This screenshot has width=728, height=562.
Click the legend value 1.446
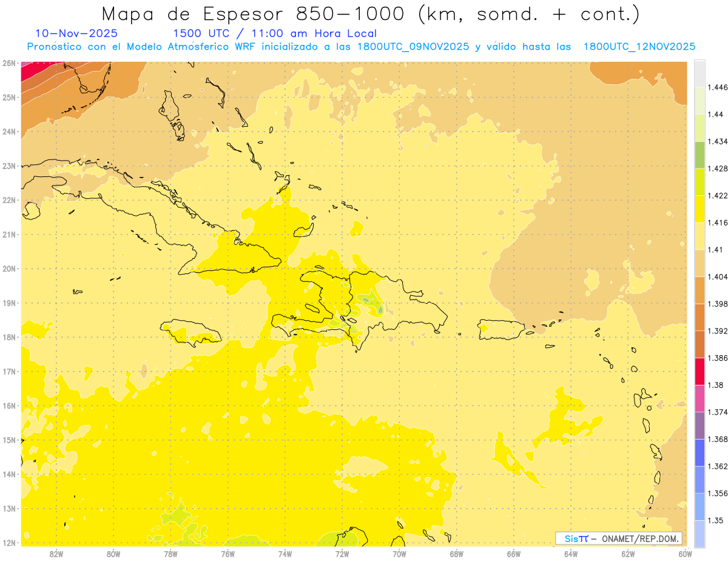pos(718,87)
